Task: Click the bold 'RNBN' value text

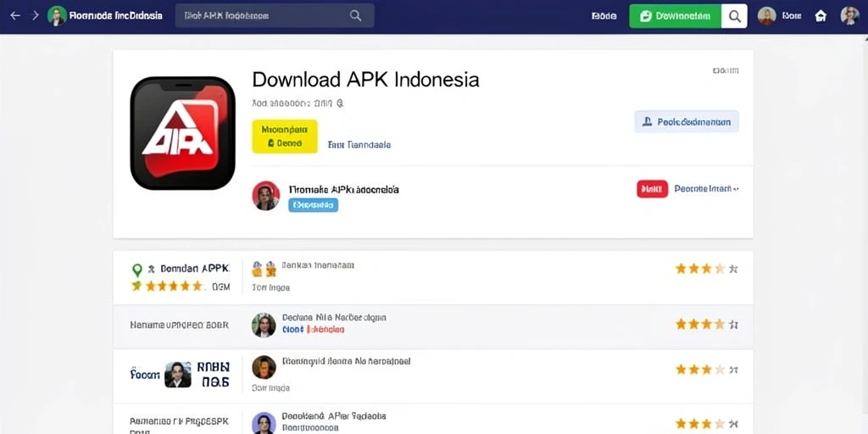Action: coord(213,368)
